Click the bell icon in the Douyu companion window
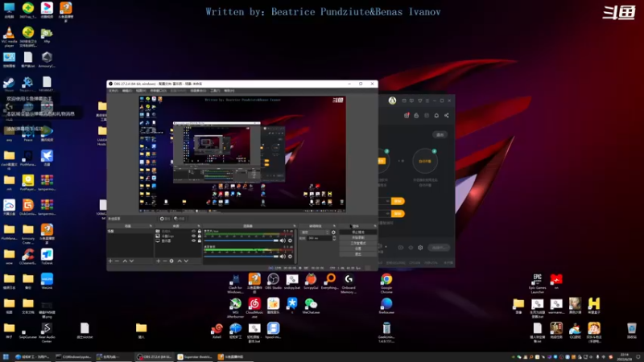 [436, 116]
